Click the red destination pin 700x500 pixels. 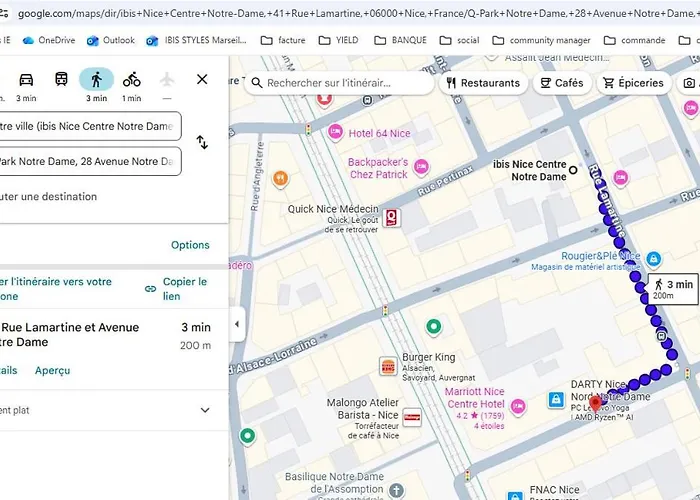pos(595,403)
